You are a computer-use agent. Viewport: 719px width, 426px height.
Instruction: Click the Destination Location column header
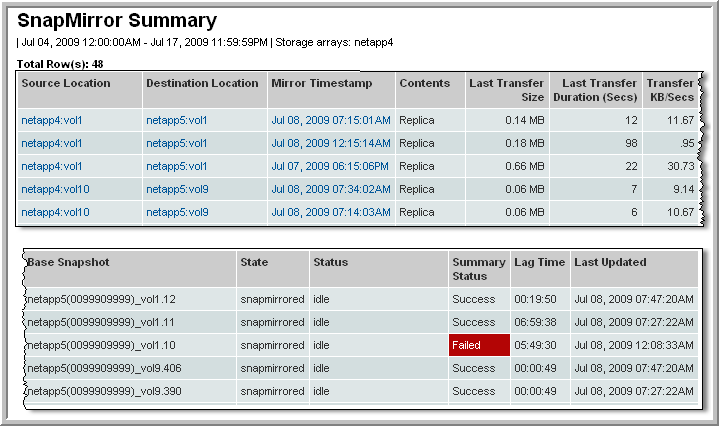click(x=204, y=83)
